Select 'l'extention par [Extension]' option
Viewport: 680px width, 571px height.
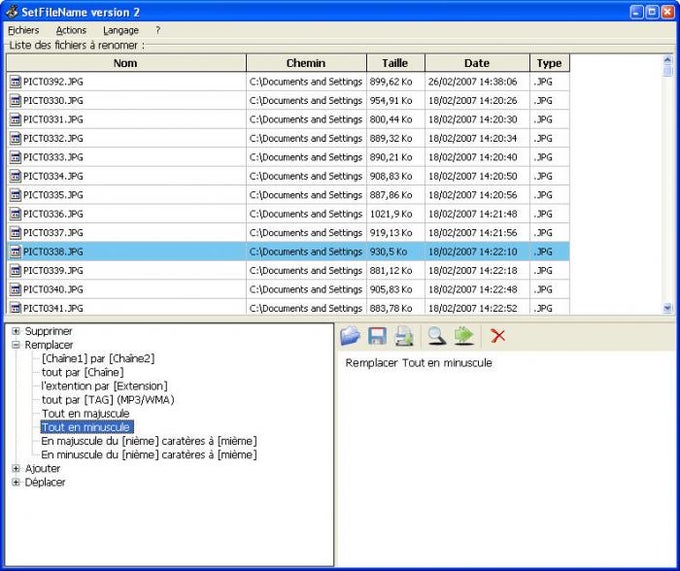[104, 386]
